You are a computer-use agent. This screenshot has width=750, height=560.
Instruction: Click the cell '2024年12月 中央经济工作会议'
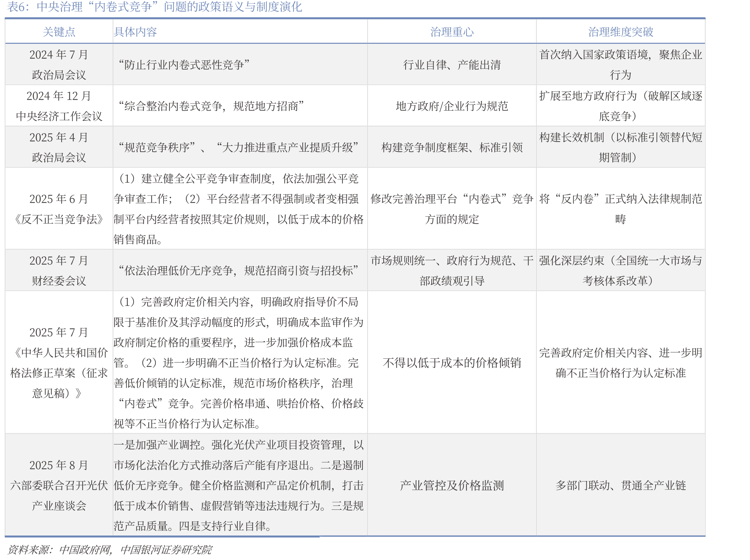coord(59,106)
